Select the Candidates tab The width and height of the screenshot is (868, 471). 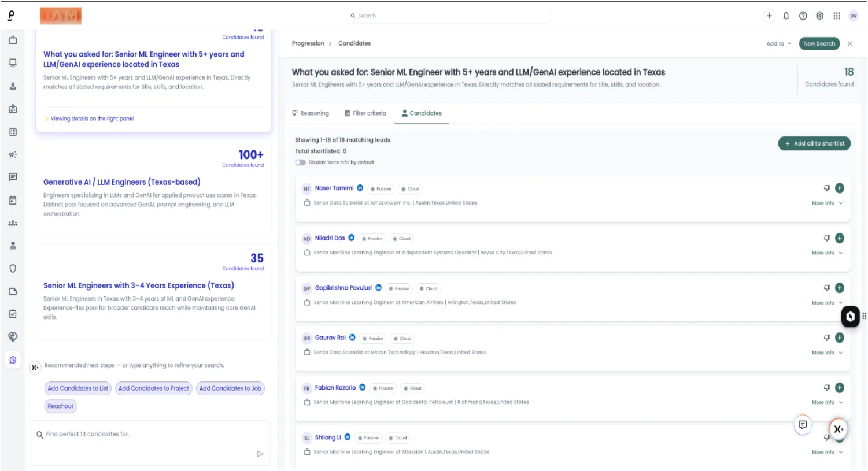tap(422, 113)
